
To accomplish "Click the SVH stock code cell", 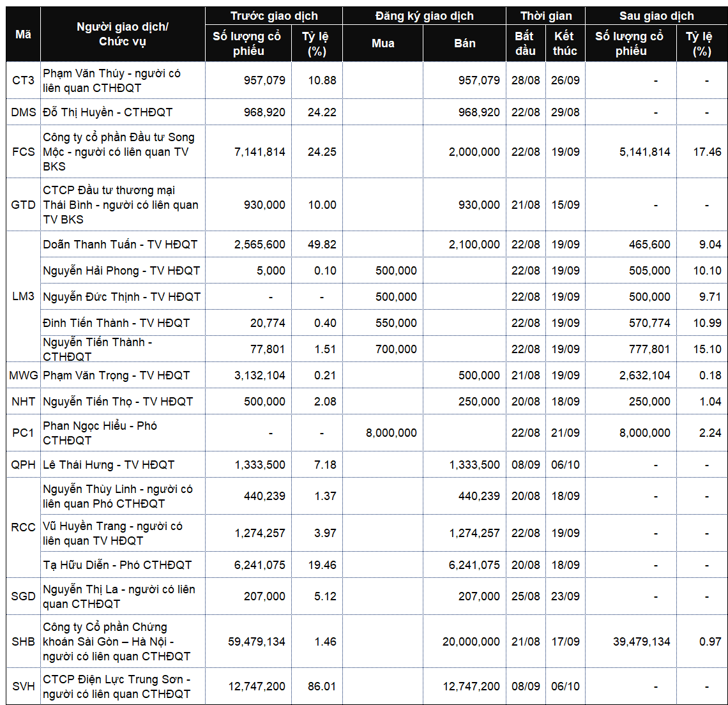I will [x=23, y=686].
